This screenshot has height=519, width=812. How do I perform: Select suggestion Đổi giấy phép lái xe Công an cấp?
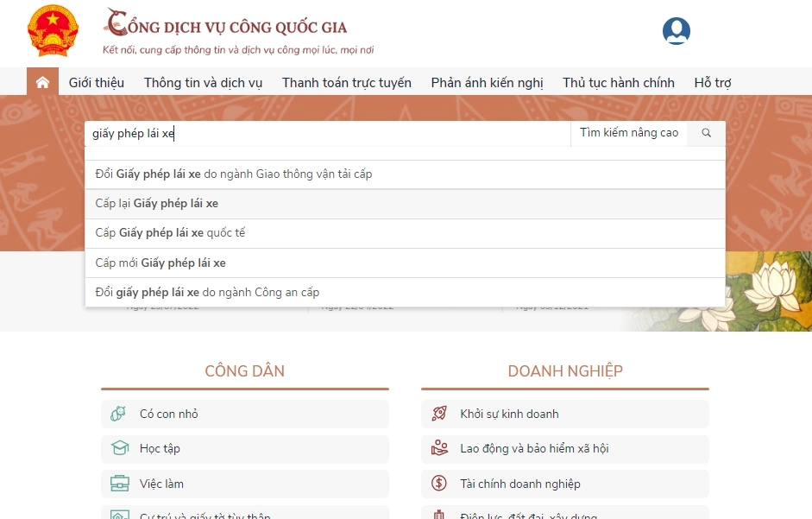tap(405, 293)
